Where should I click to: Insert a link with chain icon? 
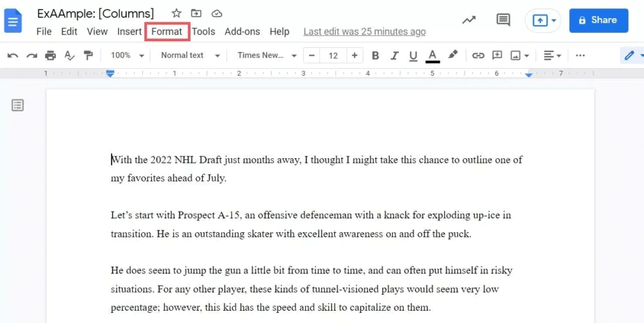point(478,56)
